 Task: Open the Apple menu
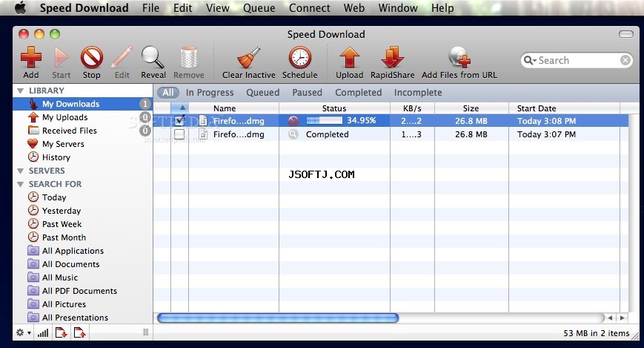[20, 8]
